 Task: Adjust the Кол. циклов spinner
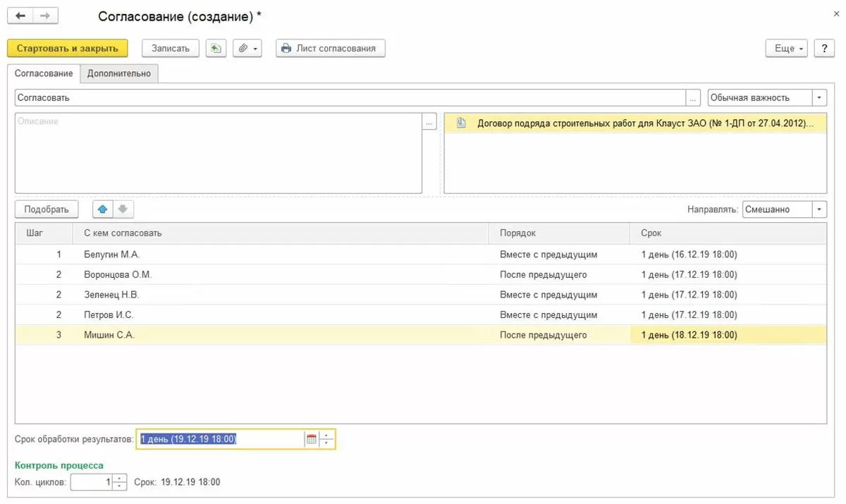120,482
